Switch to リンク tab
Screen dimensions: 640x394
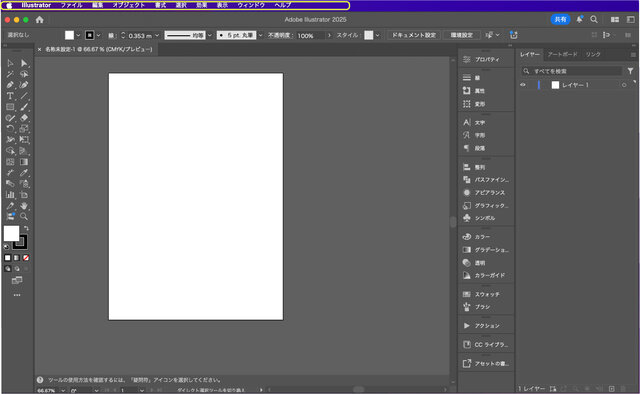point(593,54)
